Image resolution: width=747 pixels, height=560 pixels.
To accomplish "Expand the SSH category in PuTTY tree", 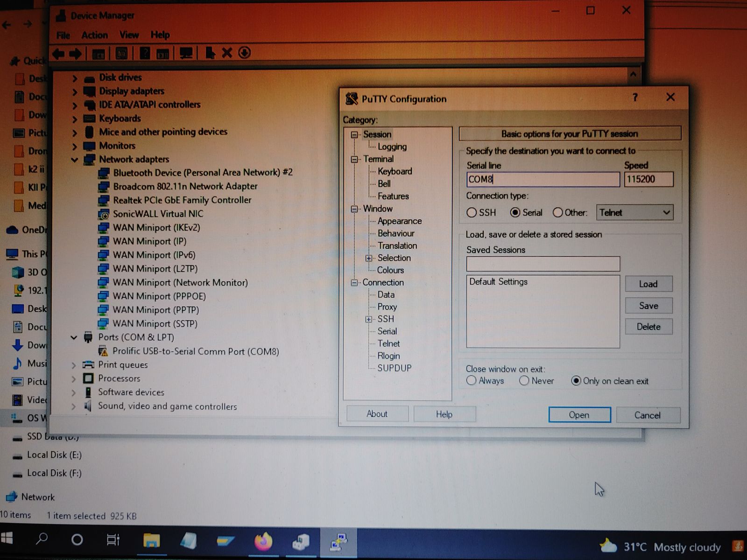I will [369, 319].
